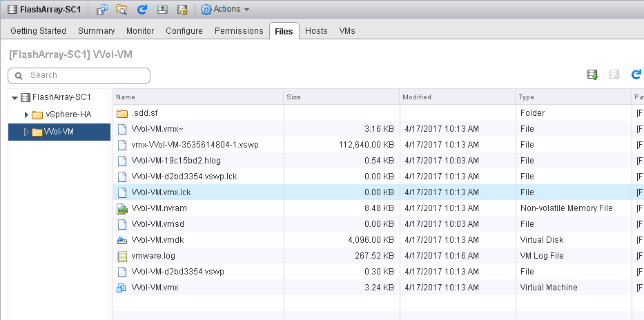Click the magnifier icon in search box
The width and height of the screenshot is (644, 320).
[19, 75]
